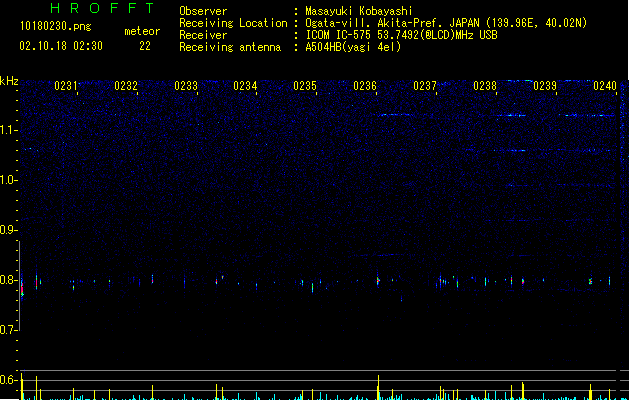The image size is (629, 400).
Task: Click the 0236 time marker
Action: pos(365,86)
